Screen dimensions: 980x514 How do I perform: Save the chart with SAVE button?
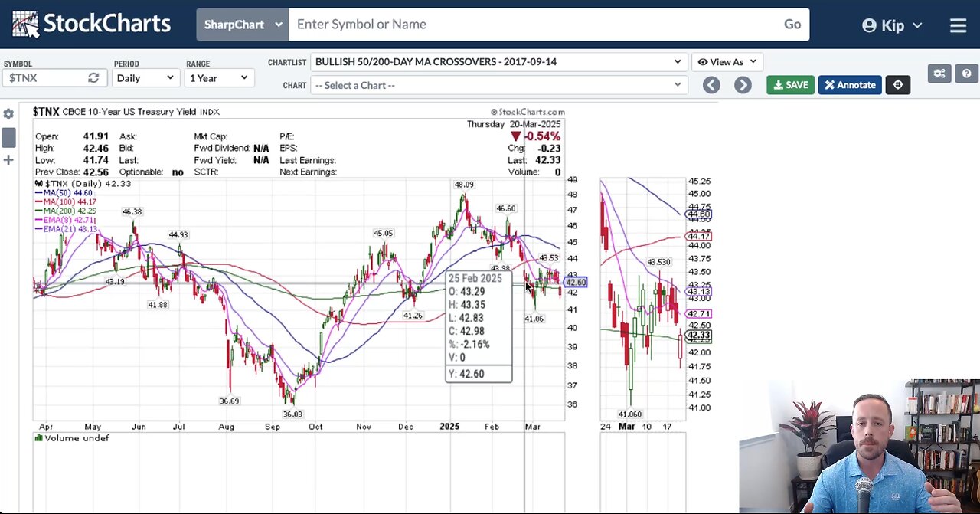click(x=790, y=85)
